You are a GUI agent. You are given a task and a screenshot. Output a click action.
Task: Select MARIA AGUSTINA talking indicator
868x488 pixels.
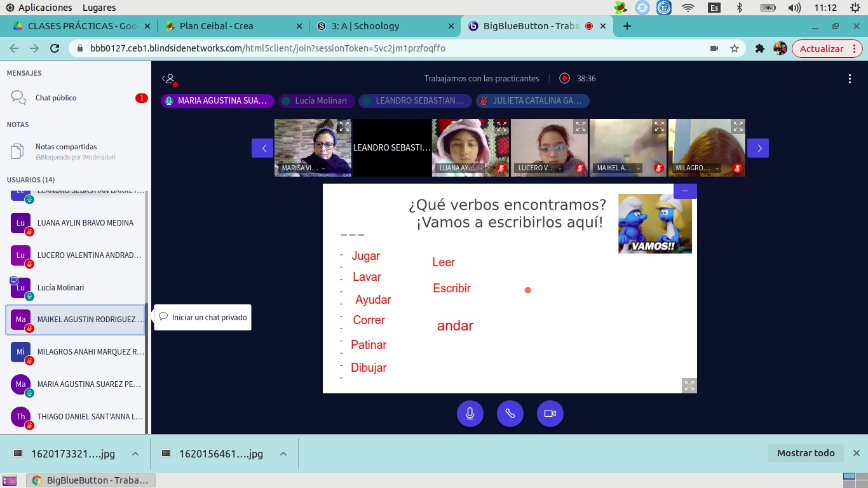pyautogui.click(x=217, y=101)
